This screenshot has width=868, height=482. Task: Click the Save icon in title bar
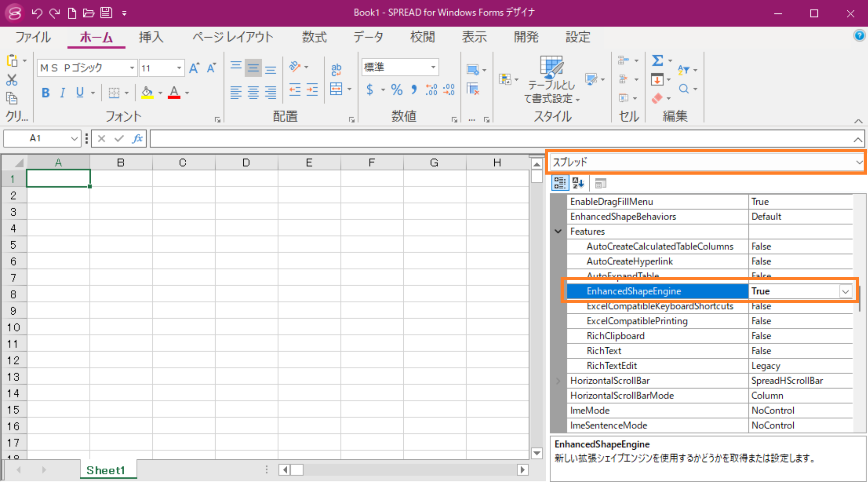[x=106, y=13]
